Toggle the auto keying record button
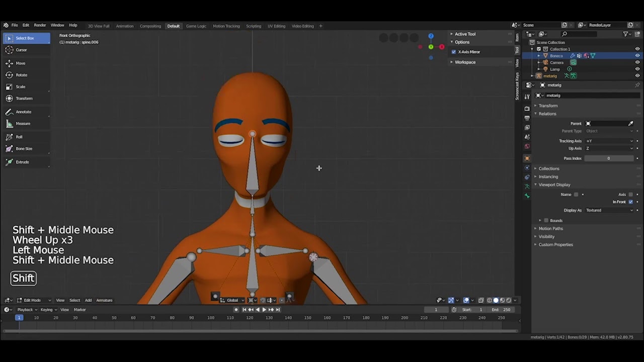Screen dimensions: 644x362 (236, 310)
